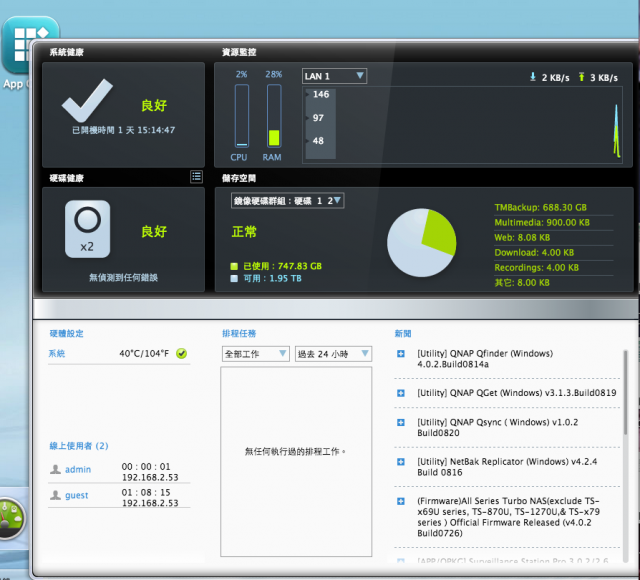The height and width of the screenshot is (580, 640).
Task: Click the QNAP Qfinder (Windows) news headline
Action: pyautogui.click(x=485, y=359)
